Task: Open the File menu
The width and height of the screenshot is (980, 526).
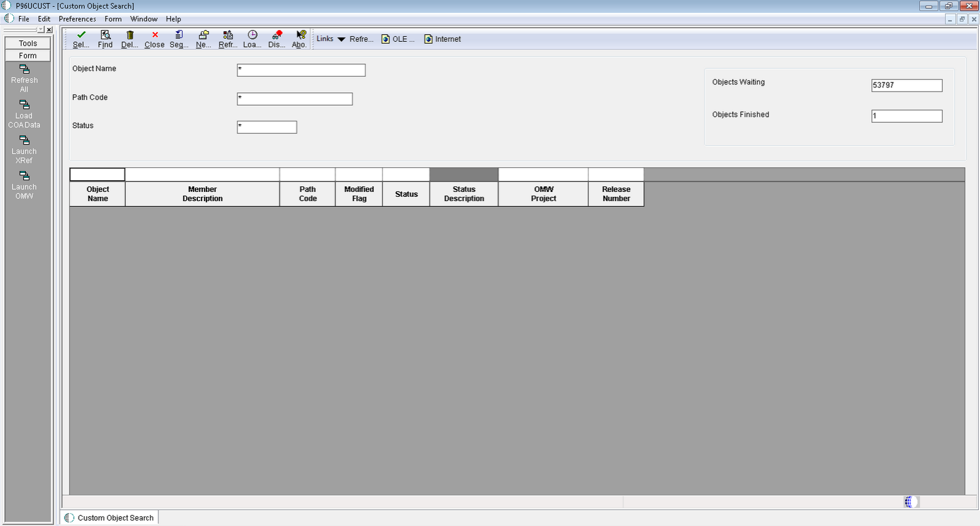Action: [x=24, y=19]
